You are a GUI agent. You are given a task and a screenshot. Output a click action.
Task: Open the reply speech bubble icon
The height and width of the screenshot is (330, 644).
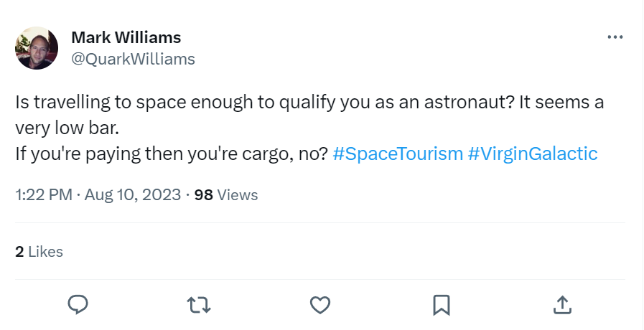(x=78, y=305)
